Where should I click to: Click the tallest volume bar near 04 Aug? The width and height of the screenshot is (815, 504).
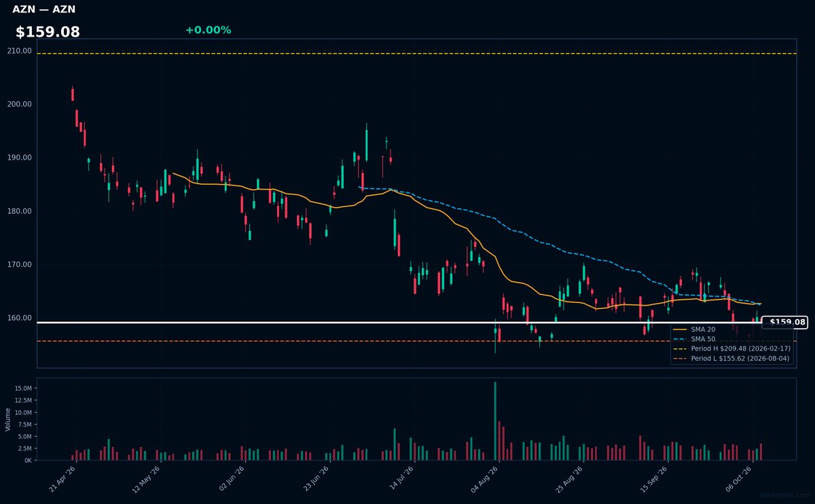(495, 421)
